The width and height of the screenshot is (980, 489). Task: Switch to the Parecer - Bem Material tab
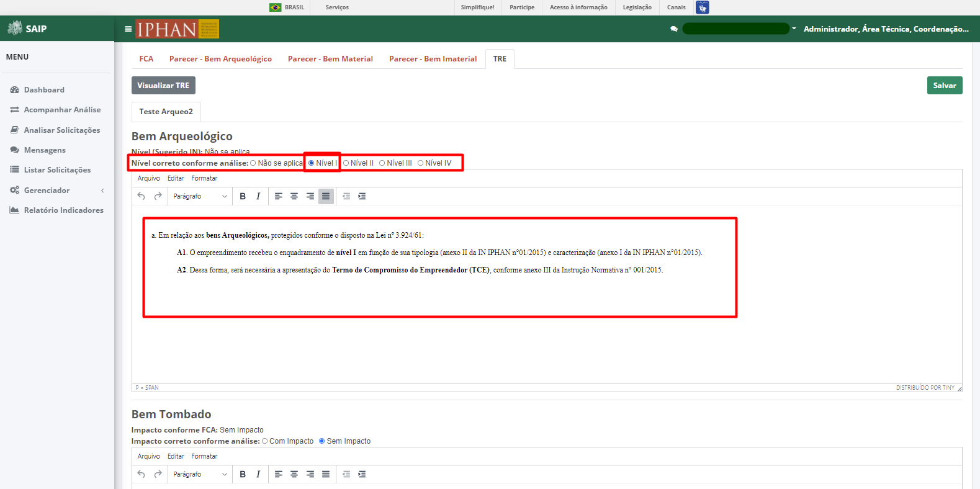pos(330,59)
